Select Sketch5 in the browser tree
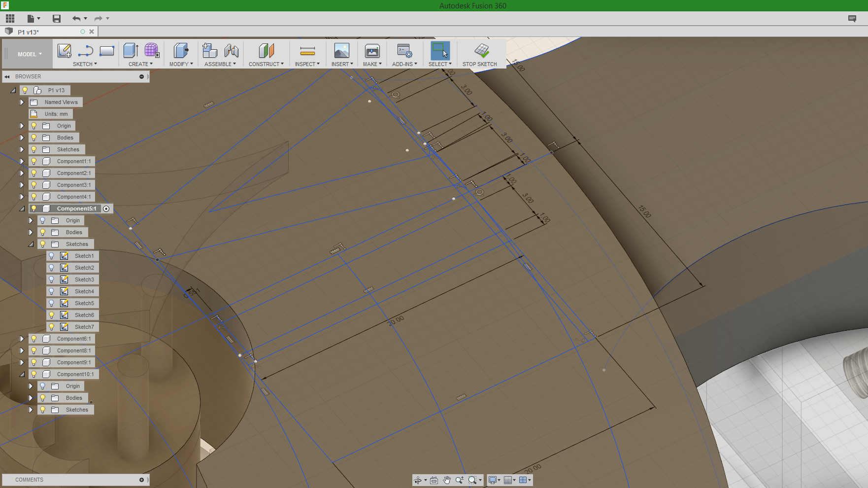868x488 pixels. coord(84,303)
